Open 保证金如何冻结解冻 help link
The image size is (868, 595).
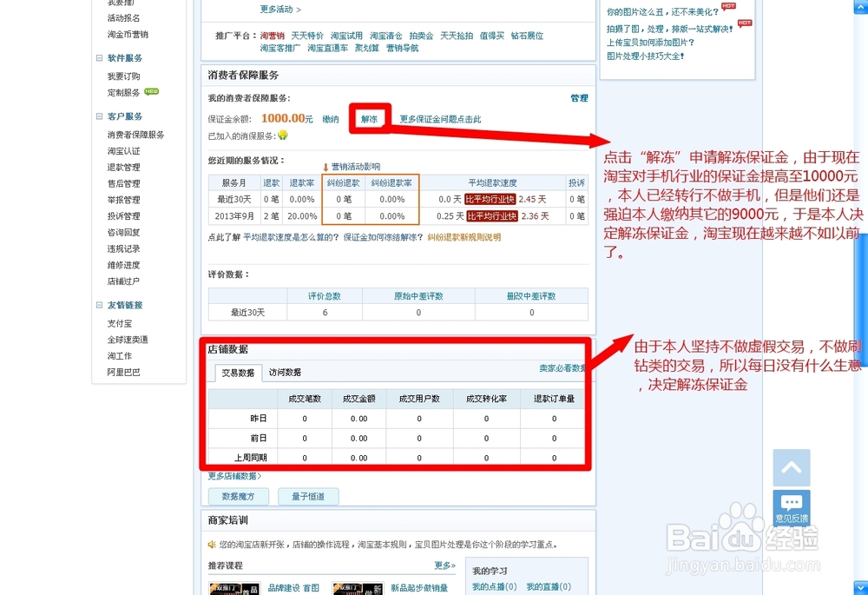click(383, 237)
